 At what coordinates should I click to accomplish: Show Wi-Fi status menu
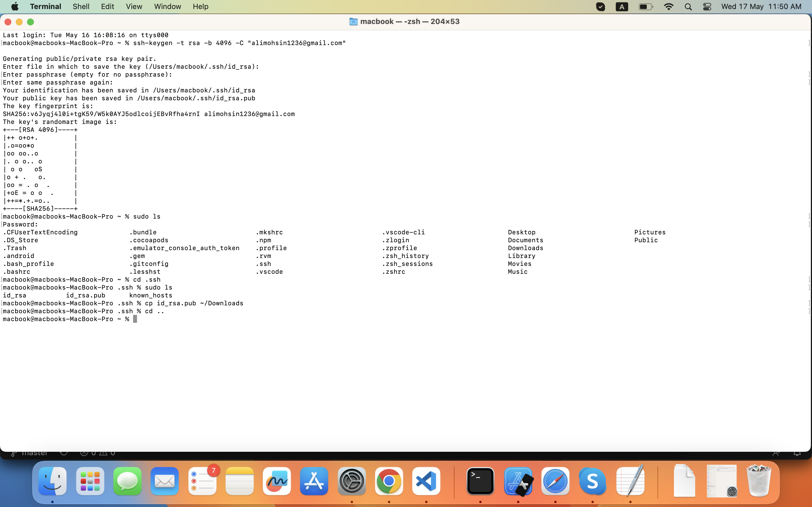pyautogui.click(x=668, y=7)
